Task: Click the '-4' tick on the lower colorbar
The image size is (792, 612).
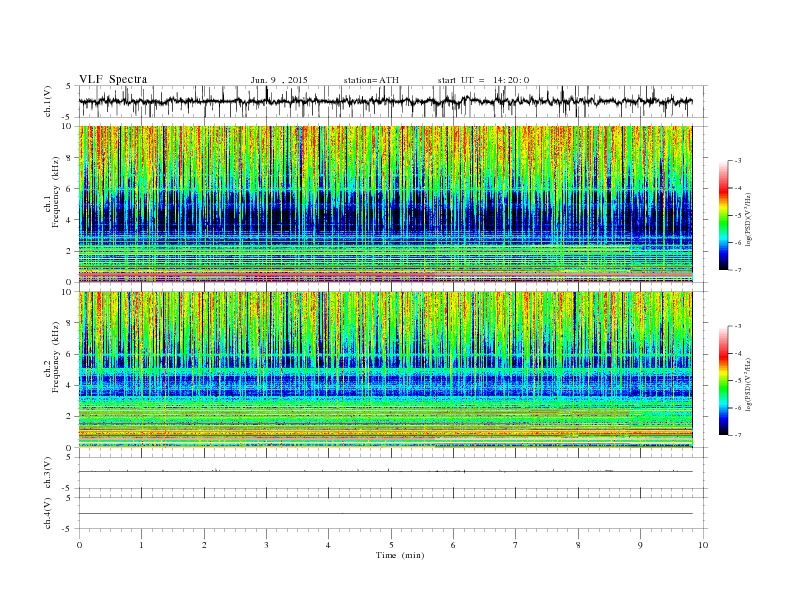Action: pyautogui.click(x=738, y=353)
